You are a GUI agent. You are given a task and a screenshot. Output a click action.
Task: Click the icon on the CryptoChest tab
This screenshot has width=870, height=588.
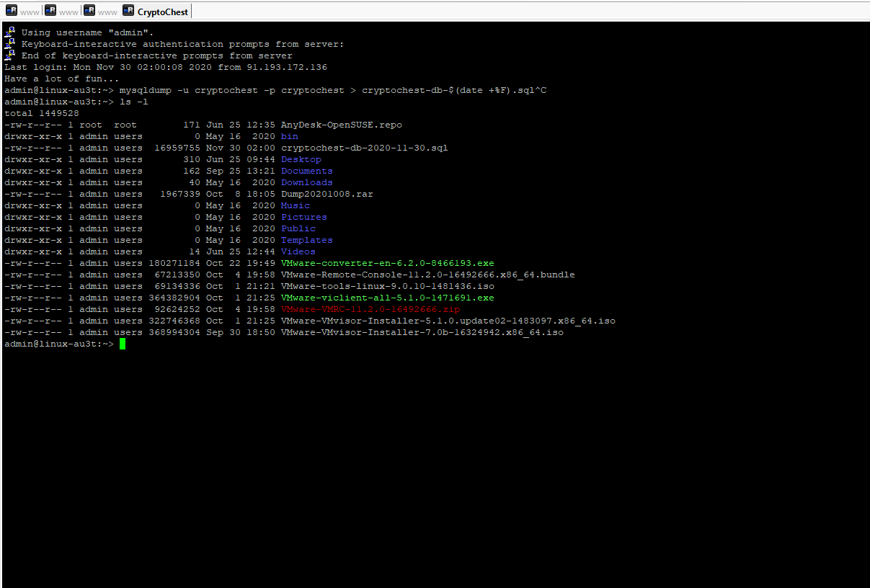tap(128, 11)
